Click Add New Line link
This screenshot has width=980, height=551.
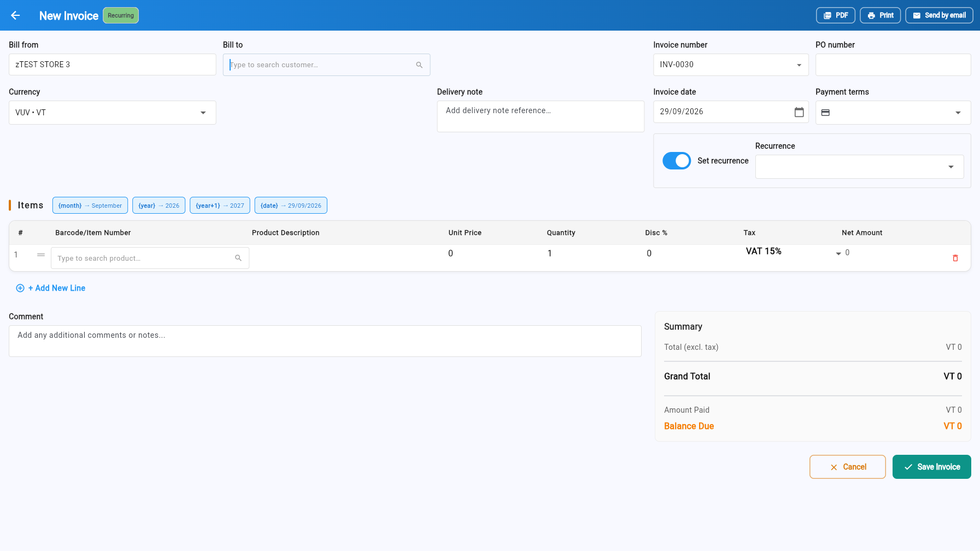pos(51,288)
